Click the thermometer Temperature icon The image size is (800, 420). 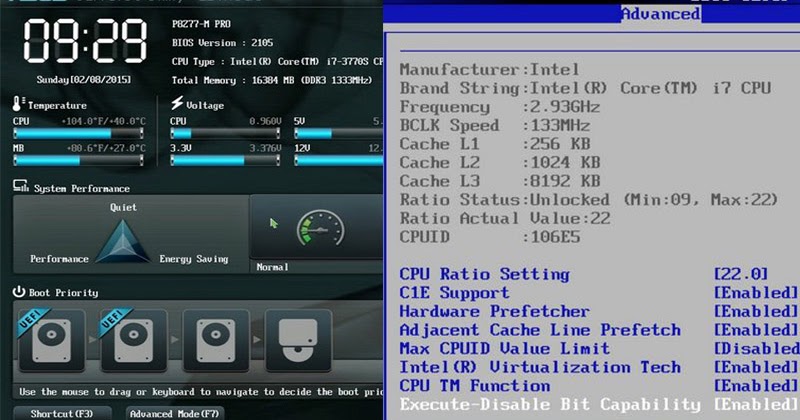pyautogui.click(x=18, y=104)
